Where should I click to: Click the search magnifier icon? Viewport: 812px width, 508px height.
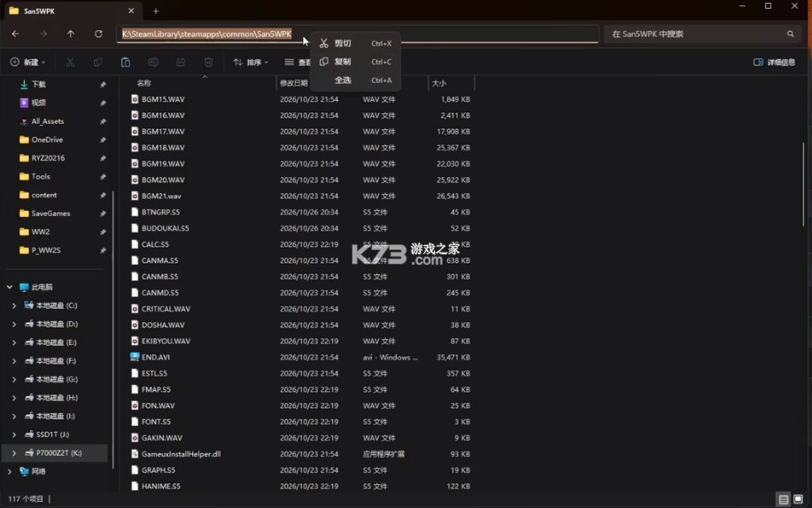click(x=790, y=34)
